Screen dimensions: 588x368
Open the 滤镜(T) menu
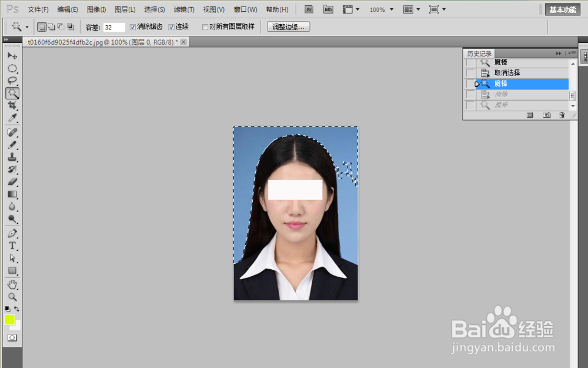183,10
